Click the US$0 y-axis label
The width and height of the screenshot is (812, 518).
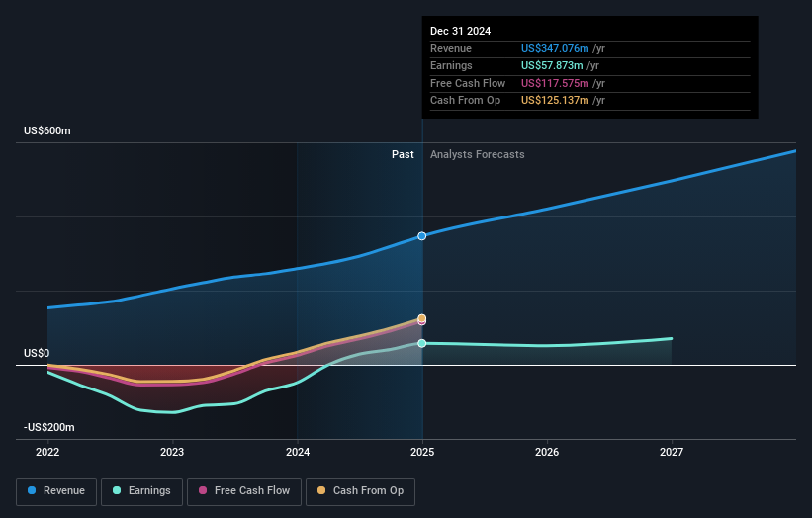coord(37,354)
